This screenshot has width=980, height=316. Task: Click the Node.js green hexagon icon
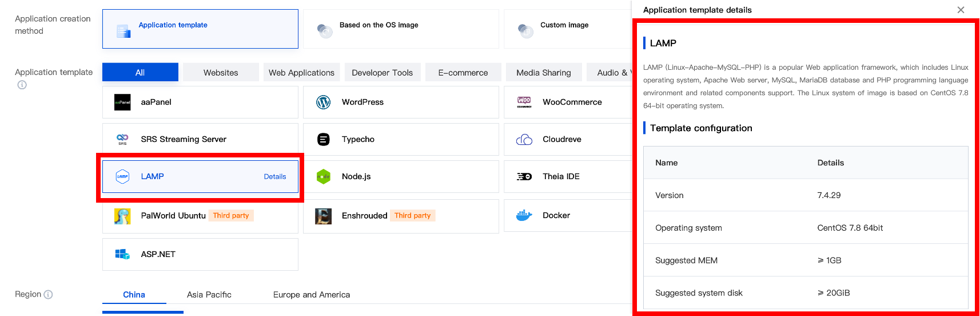324,176
